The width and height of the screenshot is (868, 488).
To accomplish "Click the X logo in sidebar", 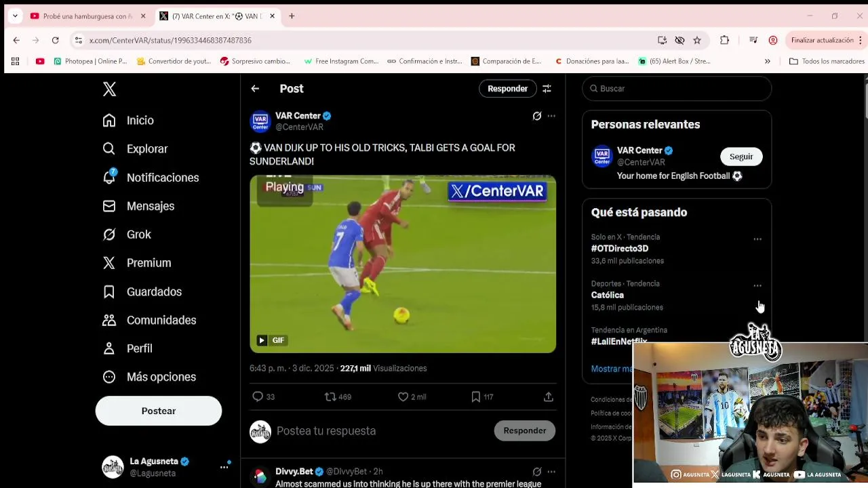I will click(109, 89).
